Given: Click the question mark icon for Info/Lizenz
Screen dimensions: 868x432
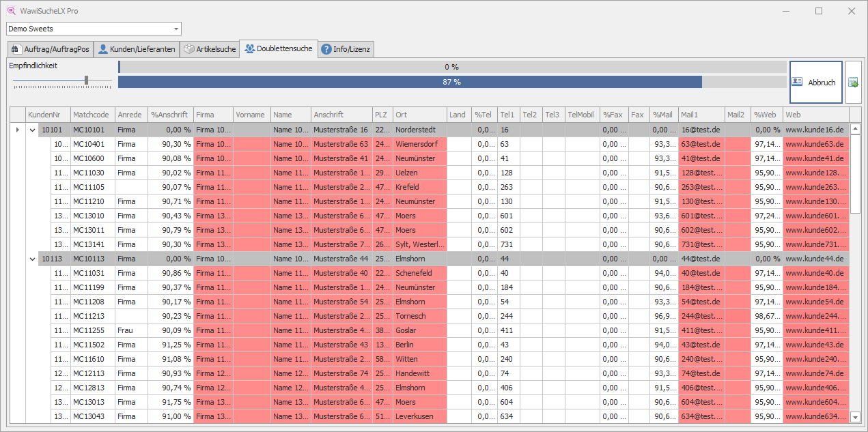Looking at the screenshot, I should tap(326, 49).
